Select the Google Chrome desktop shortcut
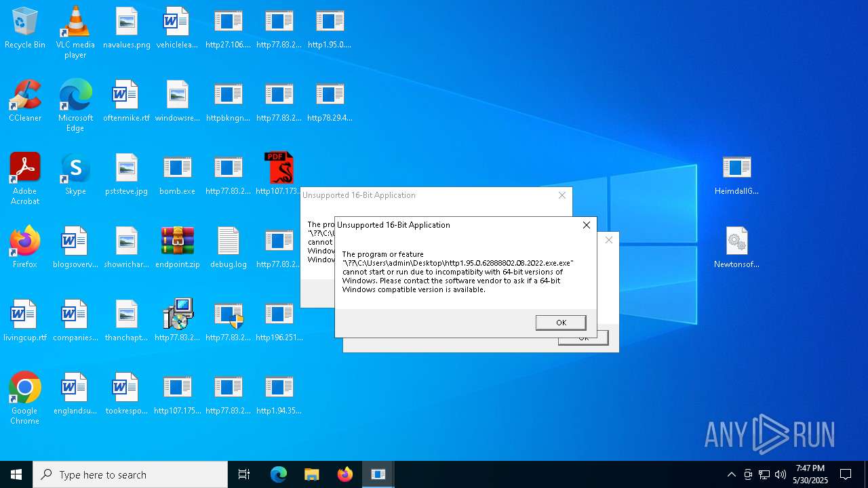868x488 pixels. pos(25,399)
